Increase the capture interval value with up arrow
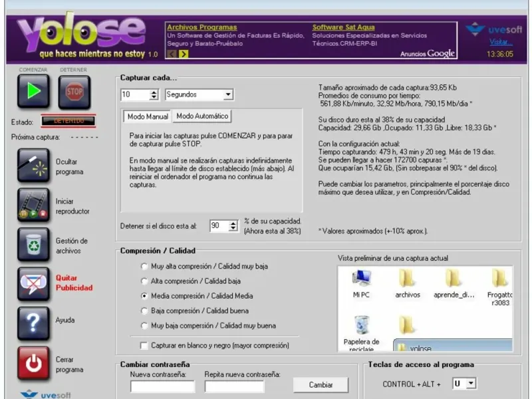The height and width of the screenshot is (399, 532). tap(154, 92)
